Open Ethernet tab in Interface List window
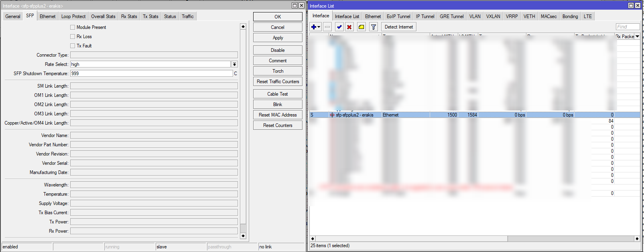Screen dimensions: 644x252 [373, 16]
